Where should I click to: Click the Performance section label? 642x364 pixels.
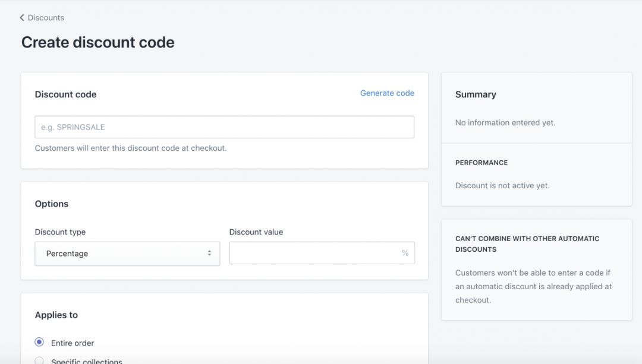click(482, 163)
